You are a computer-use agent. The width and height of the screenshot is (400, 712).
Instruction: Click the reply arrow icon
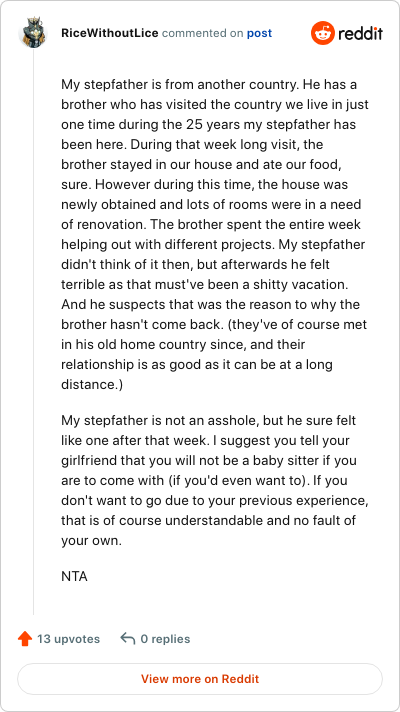[128, 639]
